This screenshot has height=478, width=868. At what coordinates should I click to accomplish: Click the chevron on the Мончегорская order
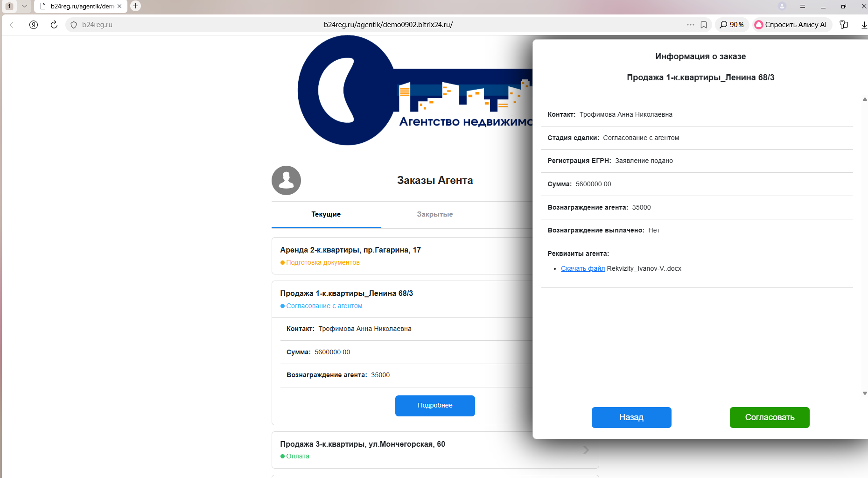click(x=586, y=450)
